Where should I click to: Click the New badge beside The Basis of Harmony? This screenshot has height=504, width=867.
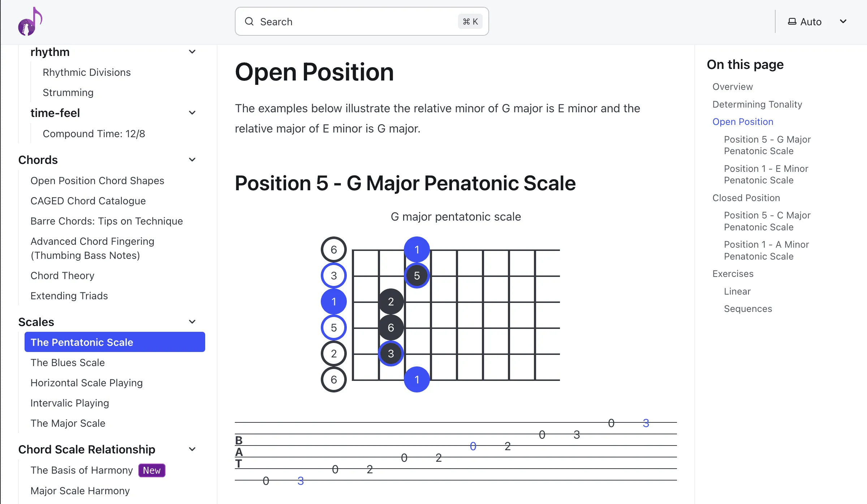151,470
